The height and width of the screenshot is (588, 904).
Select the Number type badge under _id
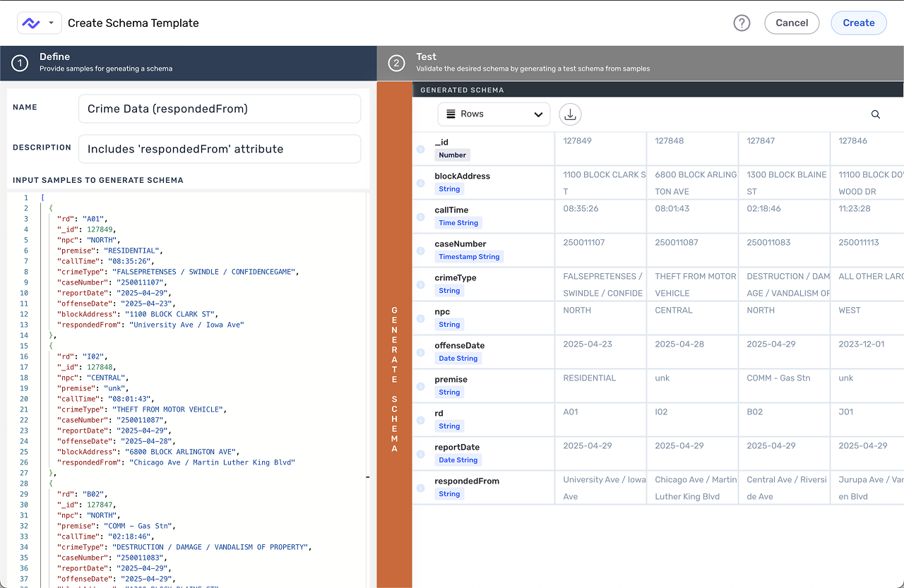coord(452,155)
